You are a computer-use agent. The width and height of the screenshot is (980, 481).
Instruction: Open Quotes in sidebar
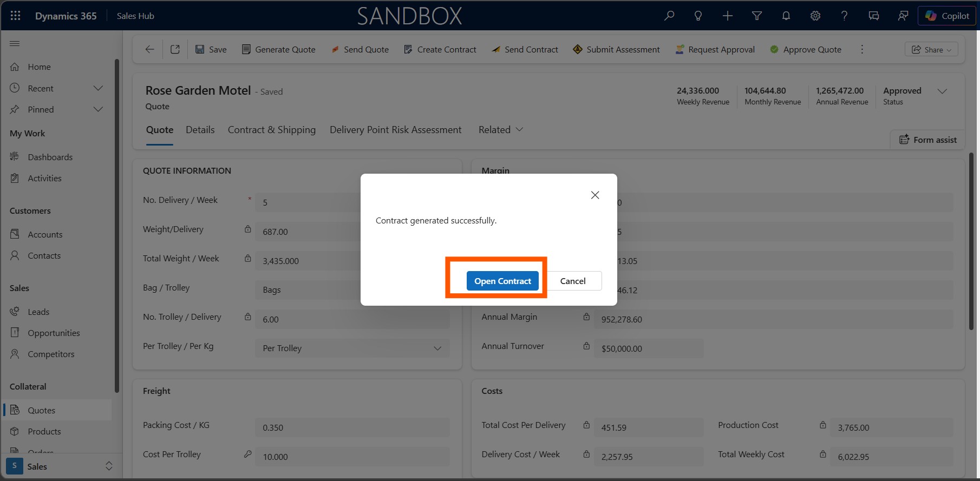point(58,410)
